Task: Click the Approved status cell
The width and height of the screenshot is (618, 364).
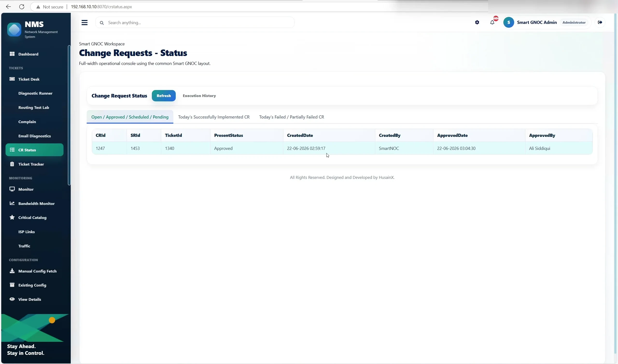Action: click(x=246, y=148)
